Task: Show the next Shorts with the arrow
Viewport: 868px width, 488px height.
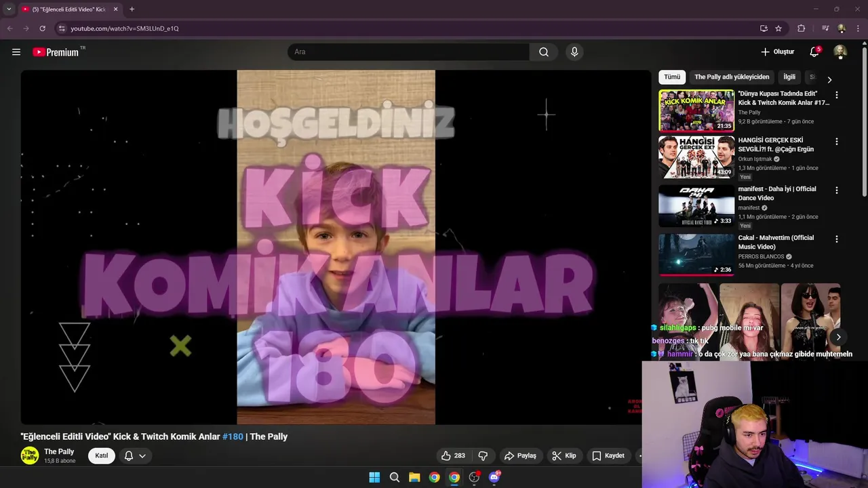Action: coord(838,337)
